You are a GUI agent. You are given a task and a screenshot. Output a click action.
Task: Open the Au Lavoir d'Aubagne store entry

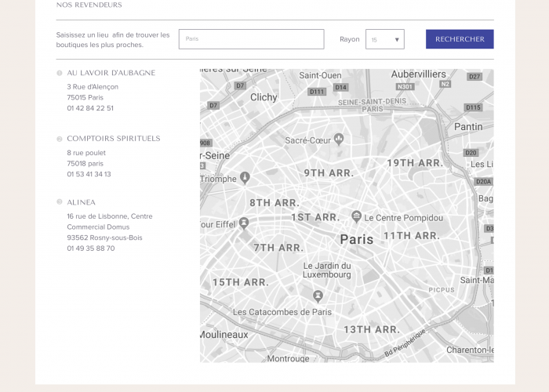point(111,73)
